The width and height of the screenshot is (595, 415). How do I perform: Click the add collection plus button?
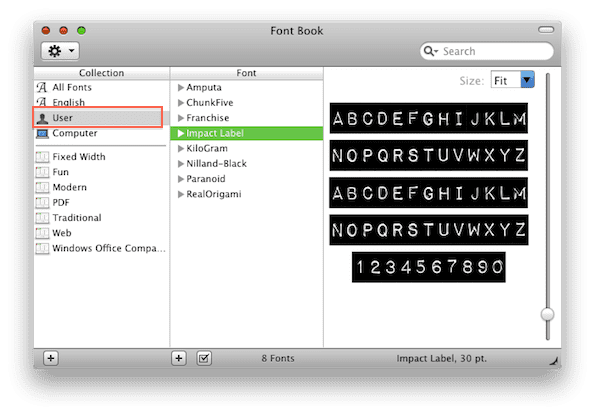coord(50,358)
